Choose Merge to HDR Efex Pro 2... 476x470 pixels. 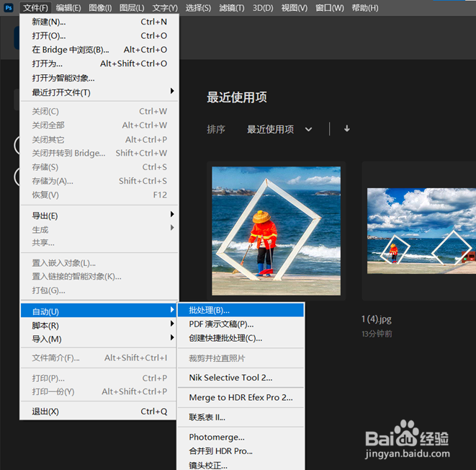coord(241,397)
